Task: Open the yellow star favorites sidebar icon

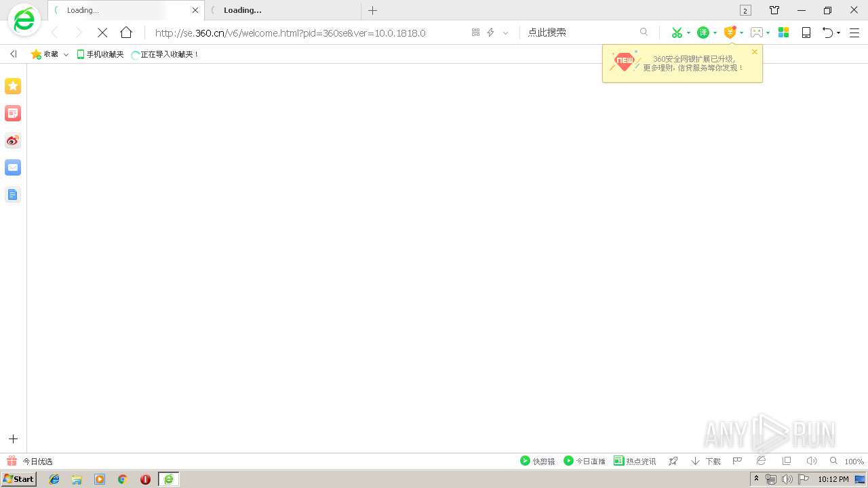Action: (13, 86)
